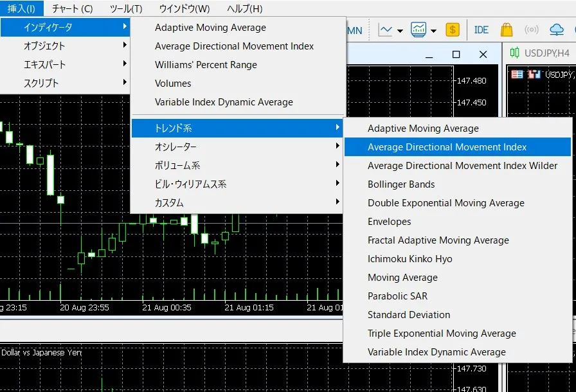Choose Bollinger Bands from trend submenu
The width and height of the screenshot is (576, 392).
401,184
